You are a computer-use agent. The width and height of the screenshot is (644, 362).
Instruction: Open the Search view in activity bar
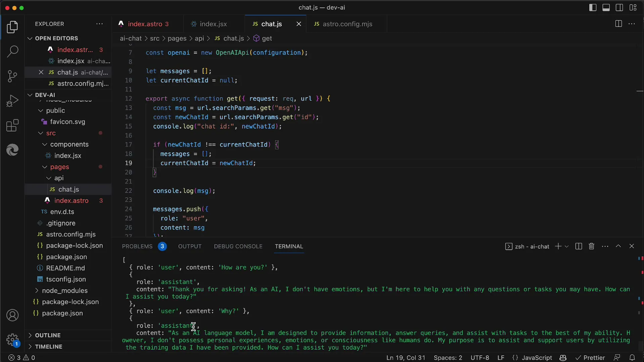12,51
